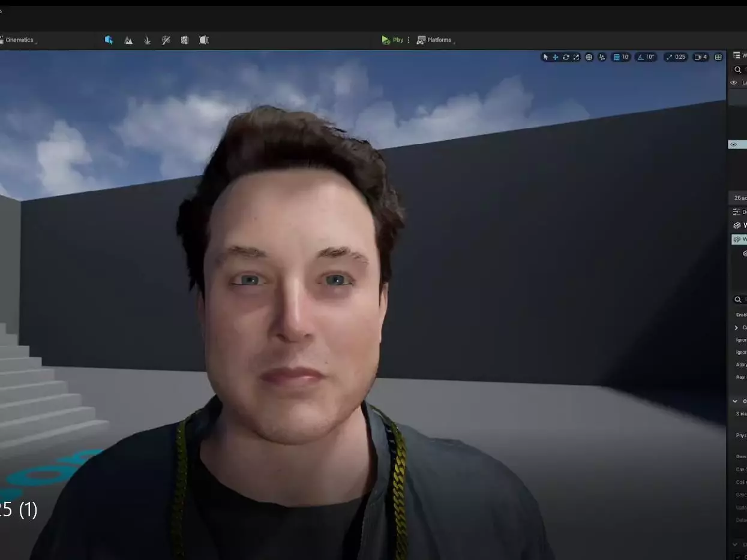Switch to Landscape editing mode

coord(128,40)
